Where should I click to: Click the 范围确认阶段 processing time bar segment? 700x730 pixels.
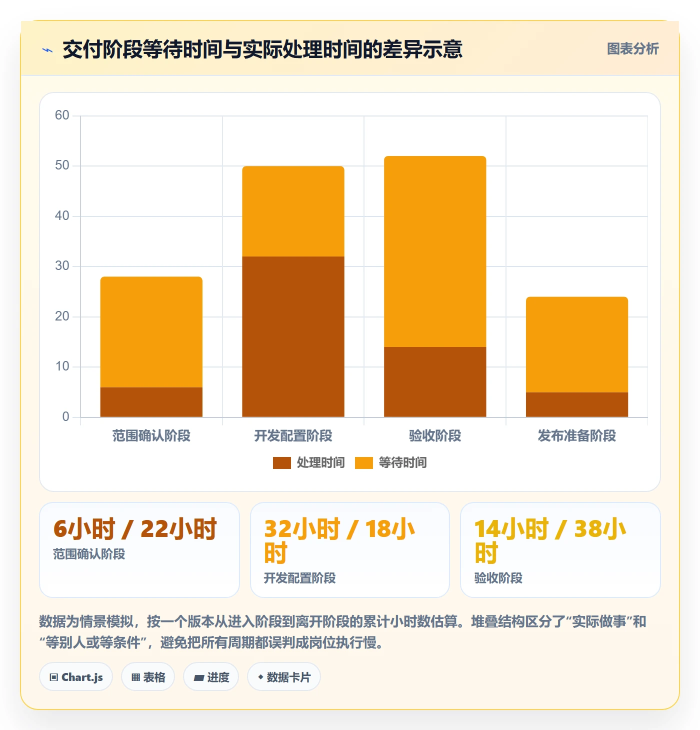click(151, 402)
